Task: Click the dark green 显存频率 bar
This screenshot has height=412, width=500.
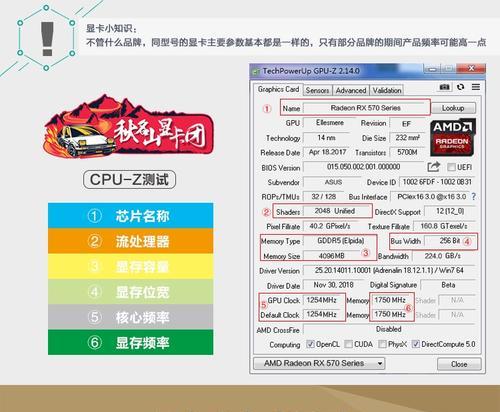Action: point(130,342)
